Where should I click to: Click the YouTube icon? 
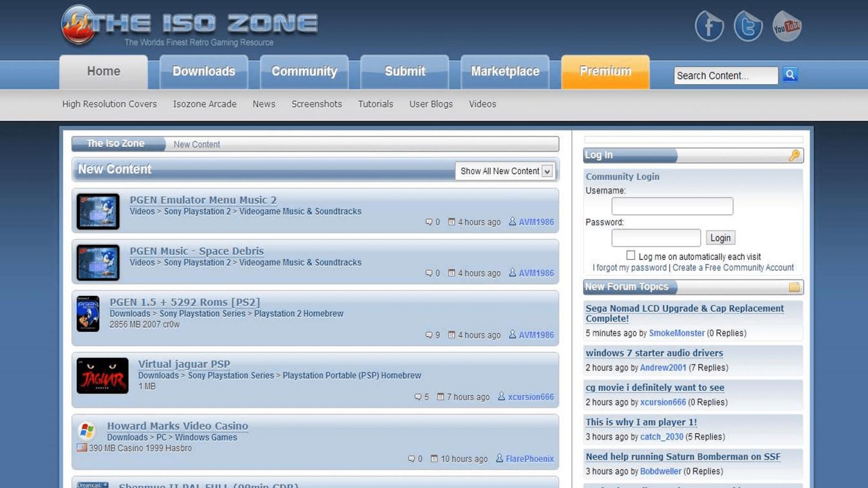787,25
